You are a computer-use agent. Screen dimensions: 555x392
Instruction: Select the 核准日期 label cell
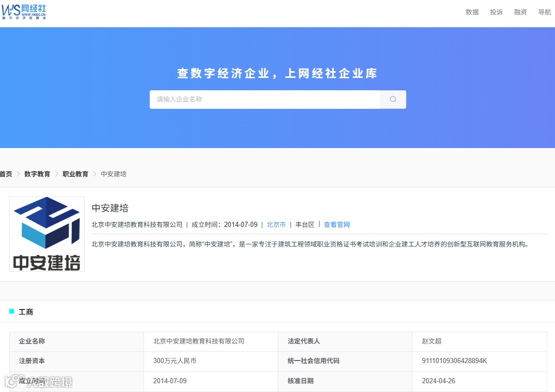(x=345, y=381)
